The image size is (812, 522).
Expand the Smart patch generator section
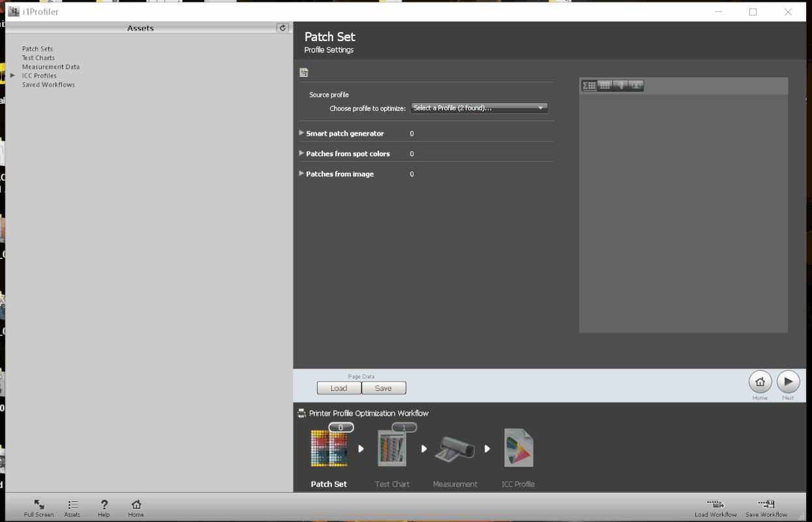(x=301, y=133)
